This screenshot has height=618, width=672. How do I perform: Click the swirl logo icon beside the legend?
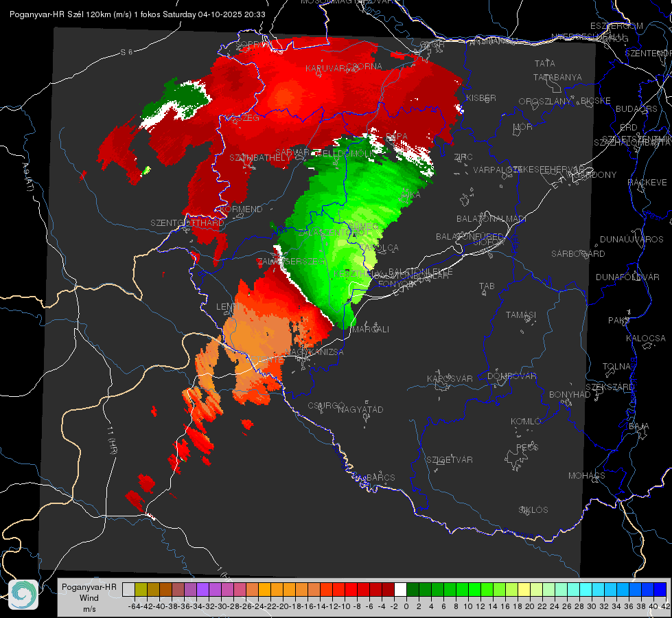[23, 595]
